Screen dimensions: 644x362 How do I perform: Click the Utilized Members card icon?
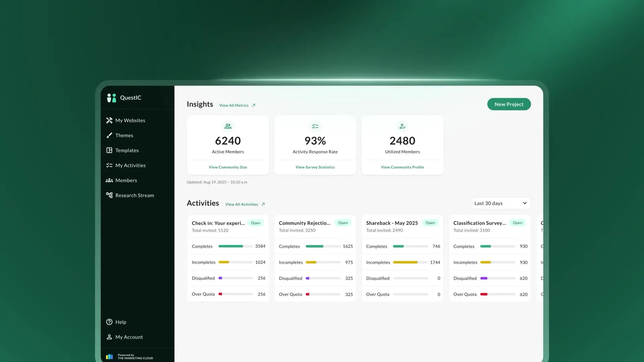pos(402,126)
